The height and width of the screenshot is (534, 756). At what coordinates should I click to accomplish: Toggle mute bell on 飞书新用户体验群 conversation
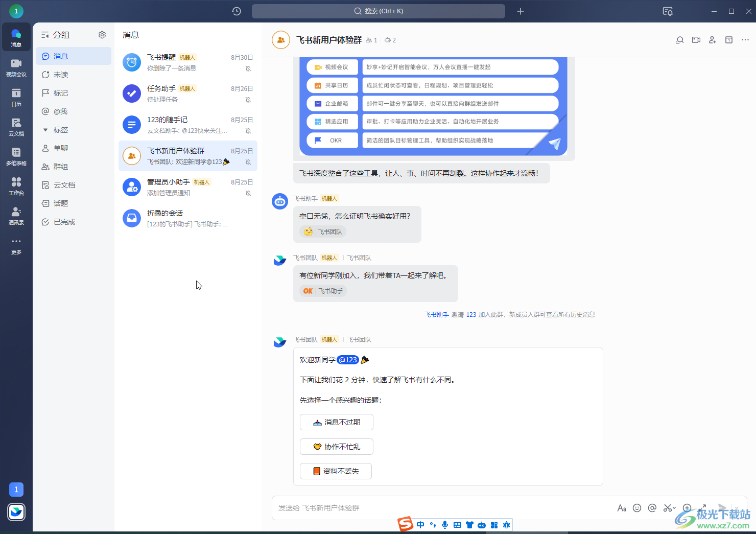pyautogui.click(x=248, y=162)
